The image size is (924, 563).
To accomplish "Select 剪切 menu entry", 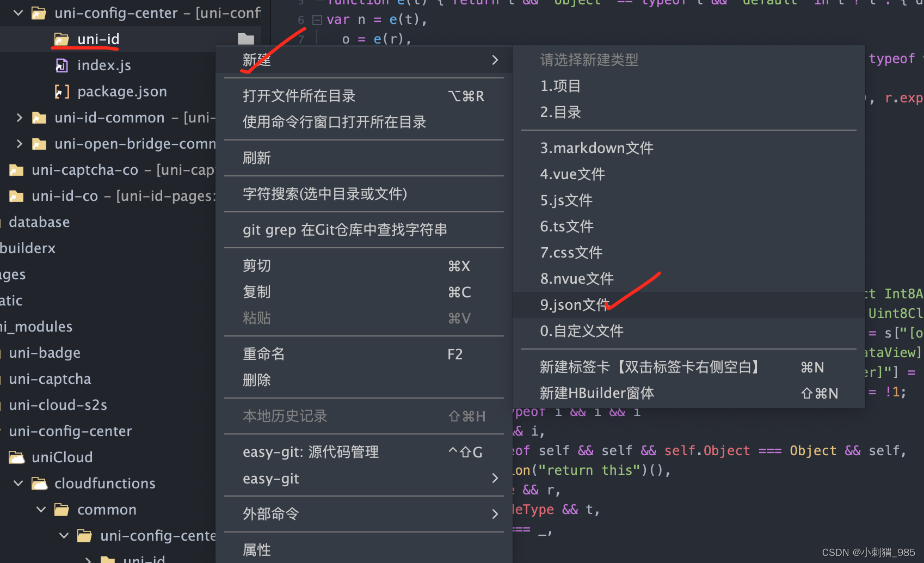I will 364,266.
